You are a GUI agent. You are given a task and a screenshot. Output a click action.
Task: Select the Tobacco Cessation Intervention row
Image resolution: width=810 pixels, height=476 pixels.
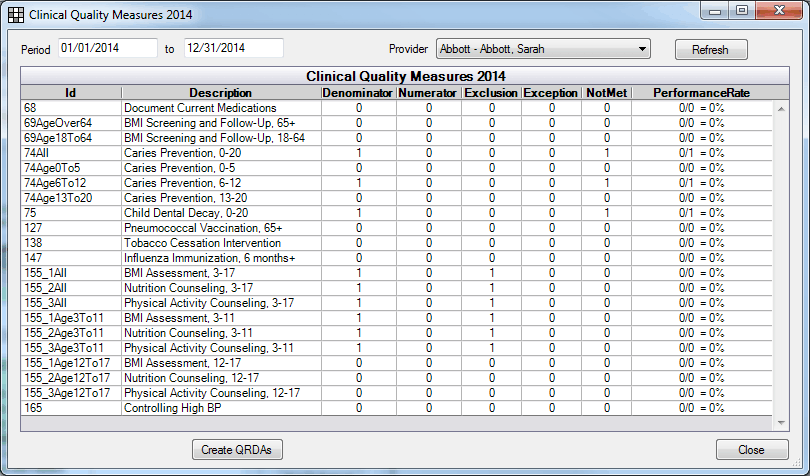(200, 243)
